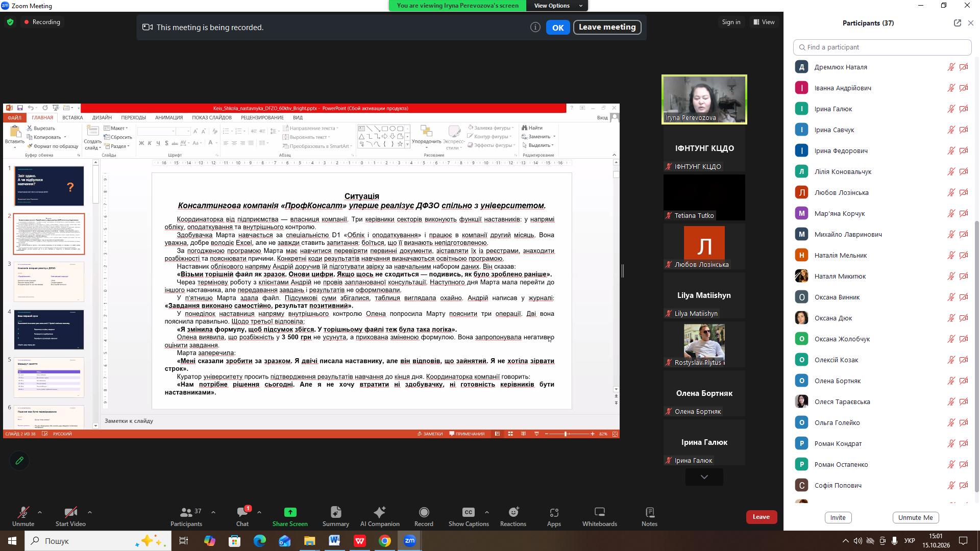This screenshot has width=980, height=551.
Task: Open Reactions
Action: pos(513,516)
